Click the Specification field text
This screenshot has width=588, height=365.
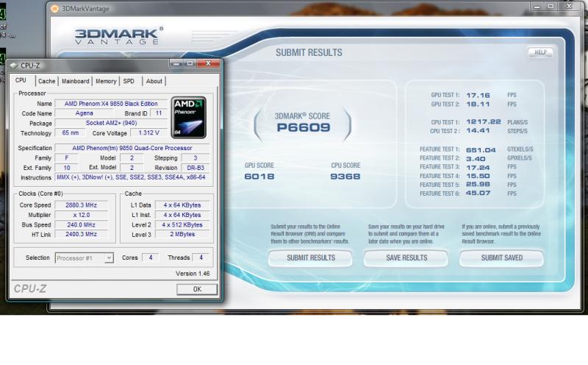[x=132, y=148]
